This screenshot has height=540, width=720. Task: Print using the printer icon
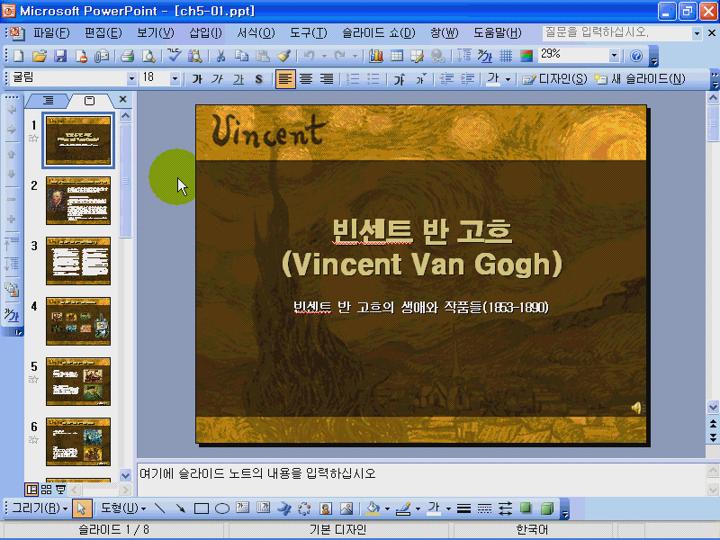127,56
